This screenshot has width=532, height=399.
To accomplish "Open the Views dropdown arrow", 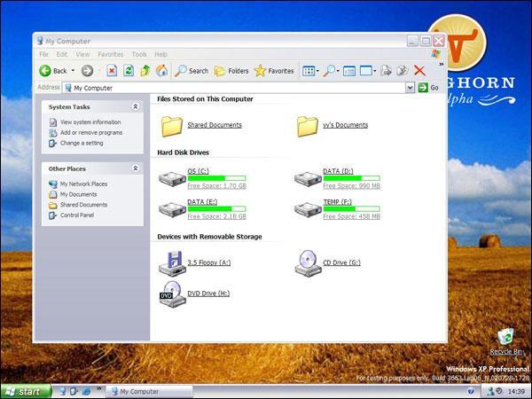I will tap(317, 71).
